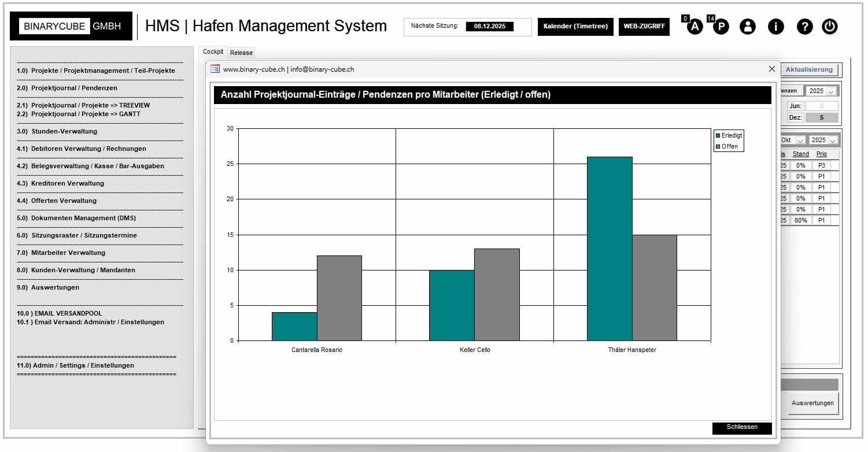Screen dimensions: 868x452
Task: Click the WEB-ZUGRIFF button
Action: click(644, 27)
